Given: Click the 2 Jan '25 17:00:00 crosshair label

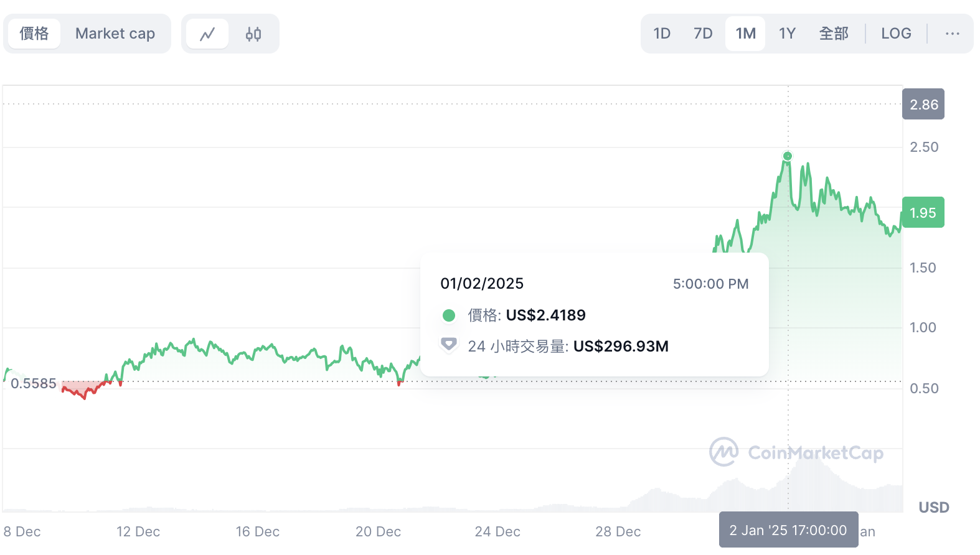Looking at the screenshot, I should (788, 530).
